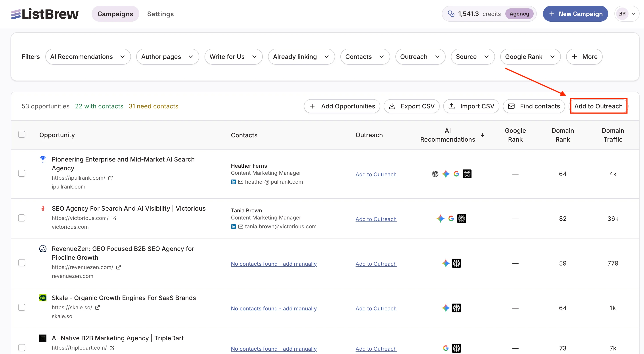Check the victorious.com row checkbox
644x354 pixels.
pyautogui.click(x=22, y=218)
